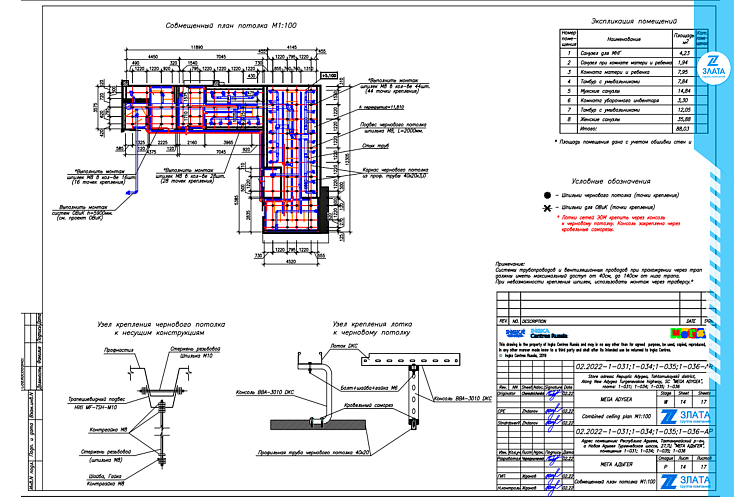
Task: Select the Примечание note heading
Action: [x=516, y=261]
